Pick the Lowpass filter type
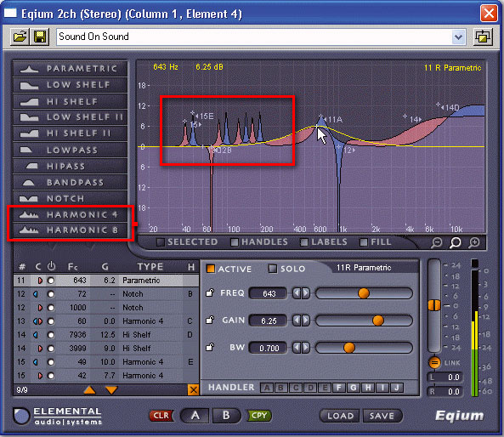This screenshot has height=437, width=504. coord(70,150)
